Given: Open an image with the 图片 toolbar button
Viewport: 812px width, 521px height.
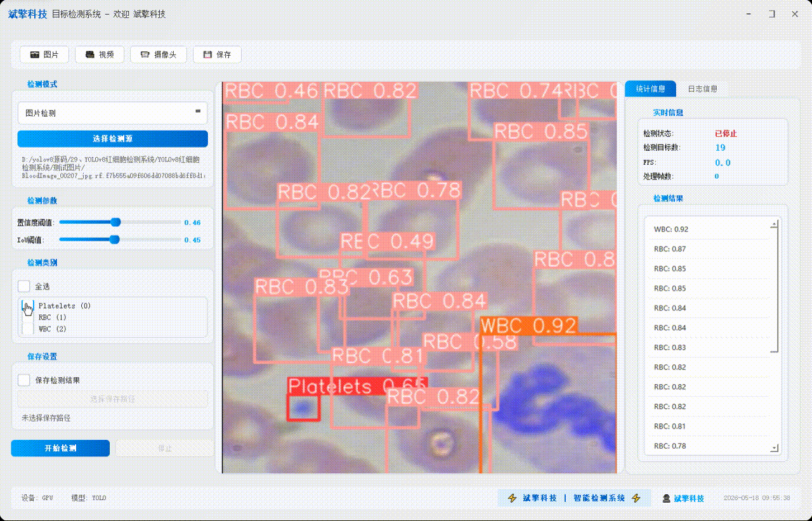Looking at the screenshot, I should (44, 55).
